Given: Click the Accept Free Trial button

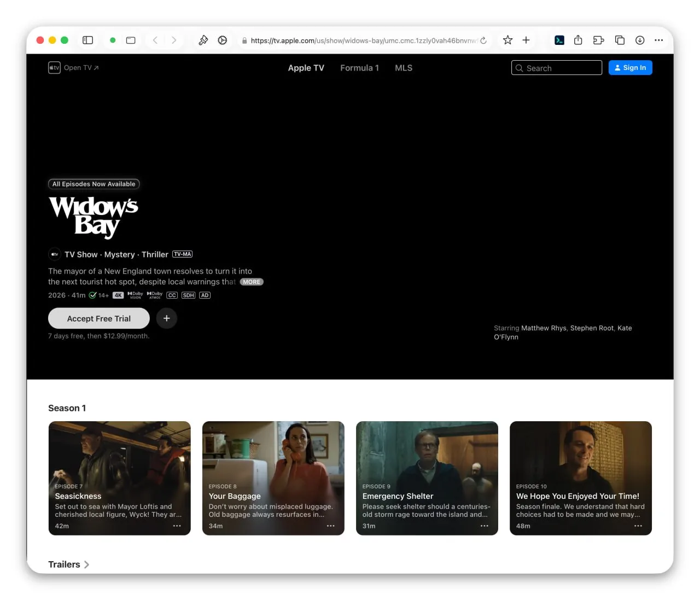Looking at the screenshot, I should [x=99, y=318].
